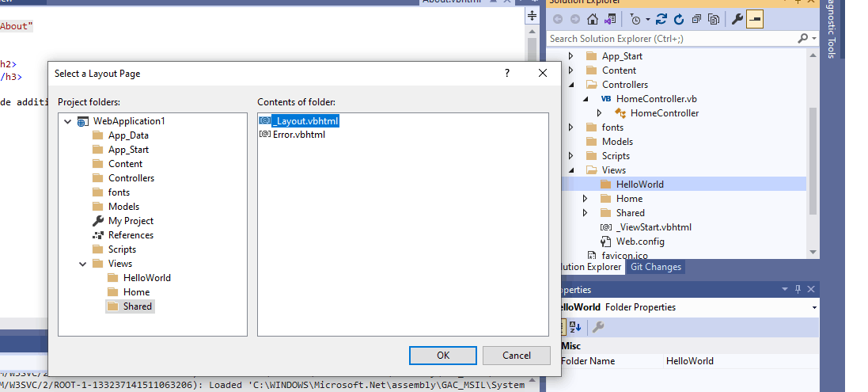This screenshot has height=392, width=868.
Task: Expand the App_Start folder in Solution Explorer
Action: [571, 56]
